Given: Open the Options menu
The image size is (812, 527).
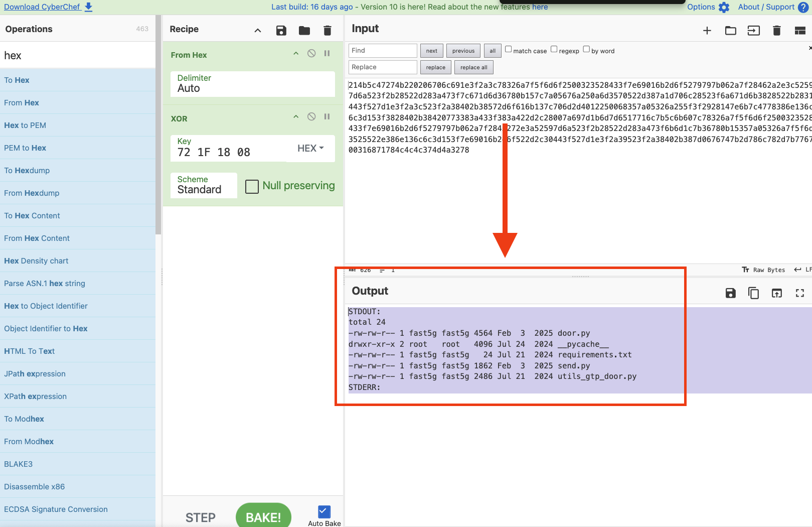Looking at the screenshot, I should [708, 7].
